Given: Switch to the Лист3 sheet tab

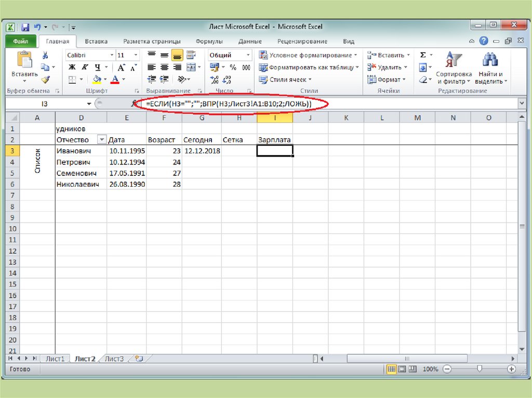Looking at the screenshot, I should pyautogui.click(x=114, y=359).
